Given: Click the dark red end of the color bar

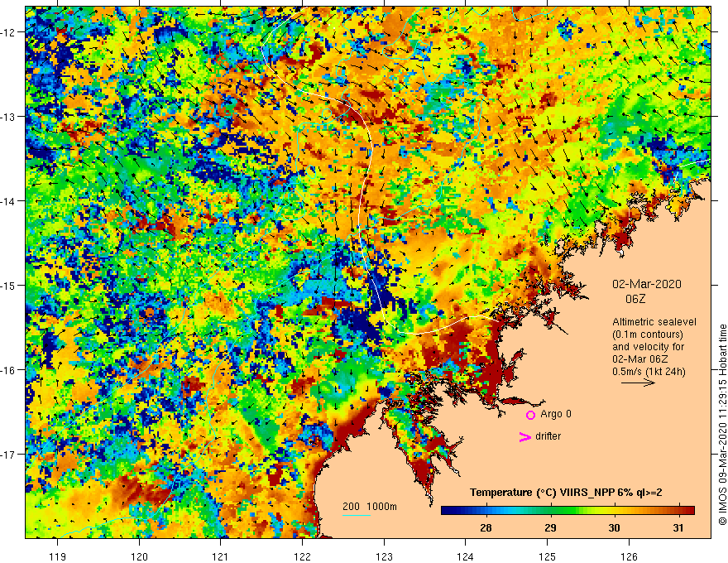Looking at the screenshot, I should tap(688, 511).
